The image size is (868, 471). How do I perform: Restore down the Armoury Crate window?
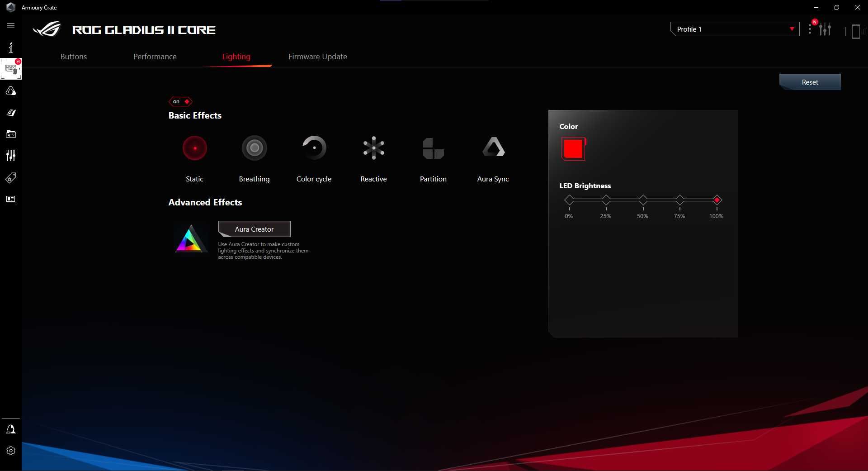[837, 7]
